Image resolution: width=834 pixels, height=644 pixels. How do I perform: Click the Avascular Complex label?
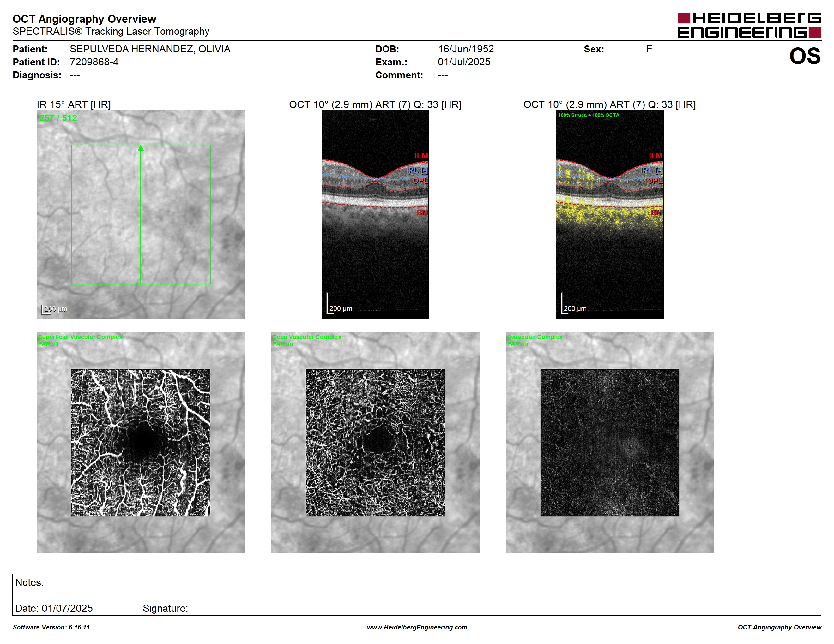[x=535, y=337]
